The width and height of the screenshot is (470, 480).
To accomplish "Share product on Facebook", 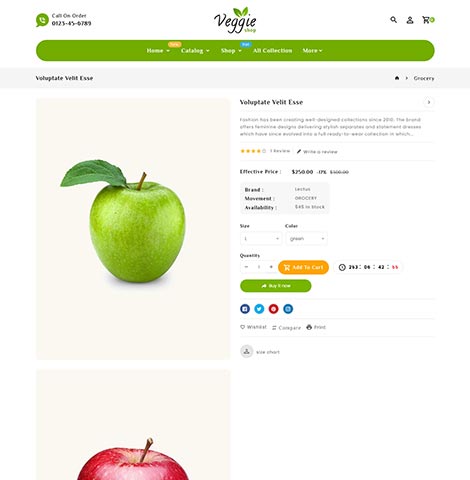I will pyautogui.click(x=245, y=309).
